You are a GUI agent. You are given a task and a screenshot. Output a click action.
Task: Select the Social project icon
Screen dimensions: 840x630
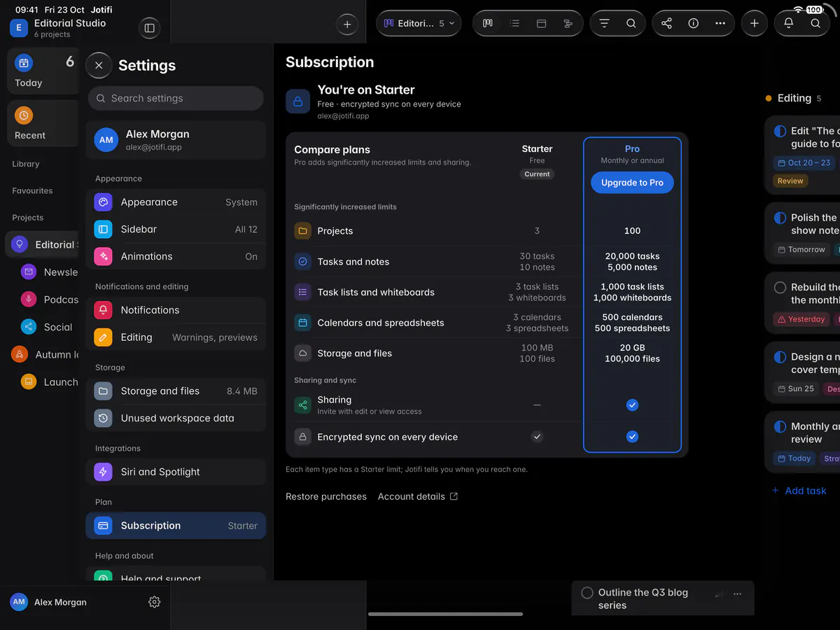pos(29,327)
